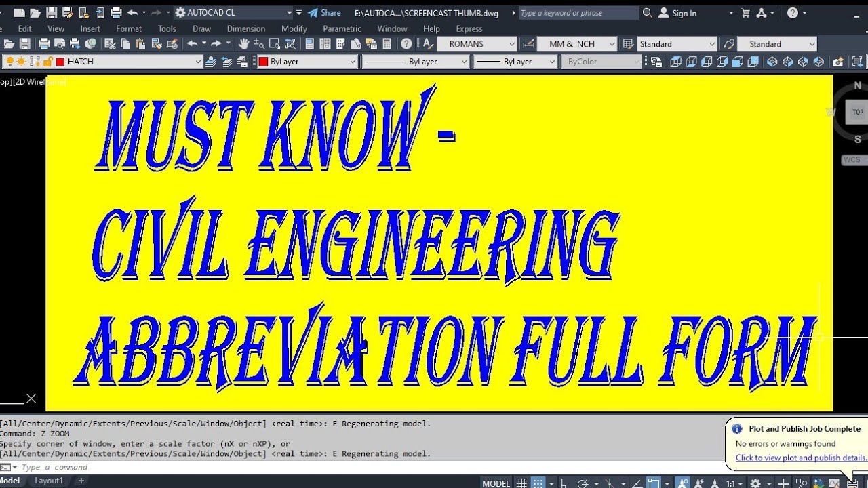Click the Type a keyword or phrase search field

(x=578, y=13)
